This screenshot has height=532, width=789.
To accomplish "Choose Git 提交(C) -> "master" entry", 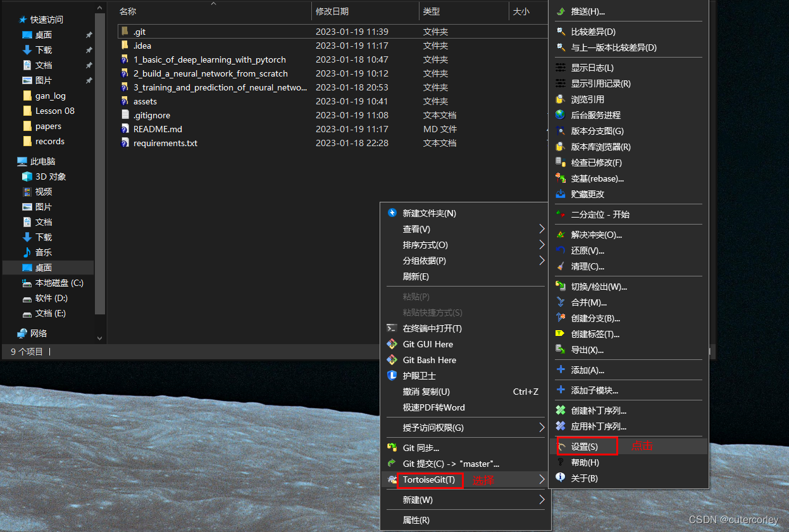I will pyautogui.click(x=466, y=464).
